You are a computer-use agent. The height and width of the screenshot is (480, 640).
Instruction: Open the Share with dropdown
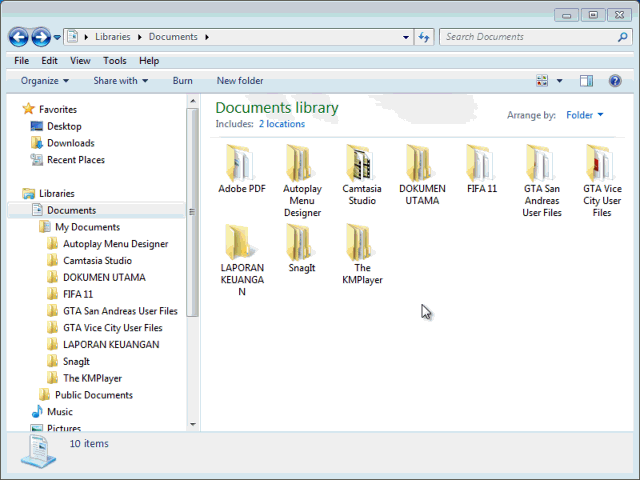[120, 81]
